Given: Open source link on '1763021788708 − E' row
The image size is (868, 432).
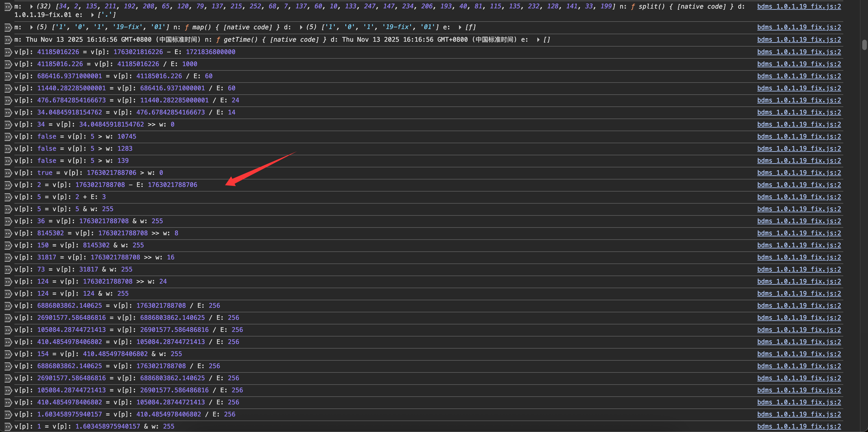Looking at the screenshot, I should tap(799, 185).
